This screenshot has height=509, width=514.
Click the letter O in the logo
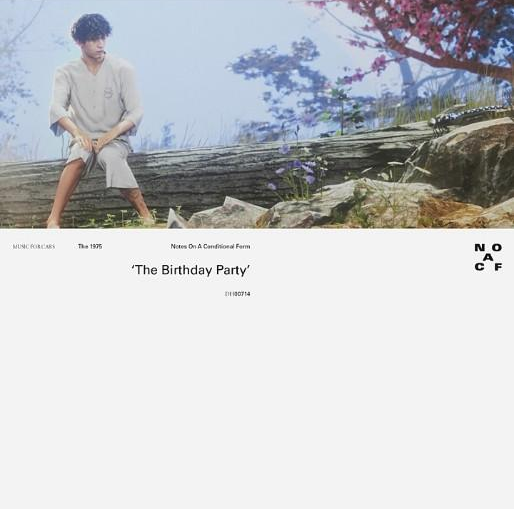pos(497,248)
